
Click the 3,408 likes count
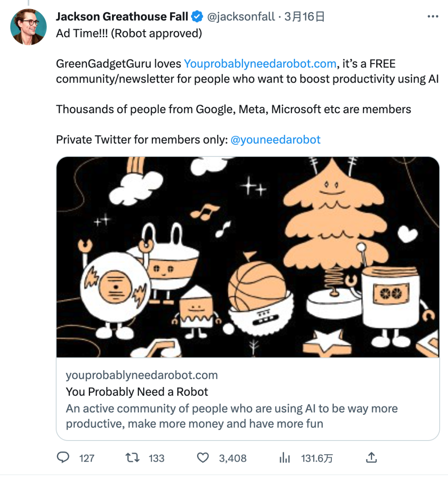click(x=233, y=458)
